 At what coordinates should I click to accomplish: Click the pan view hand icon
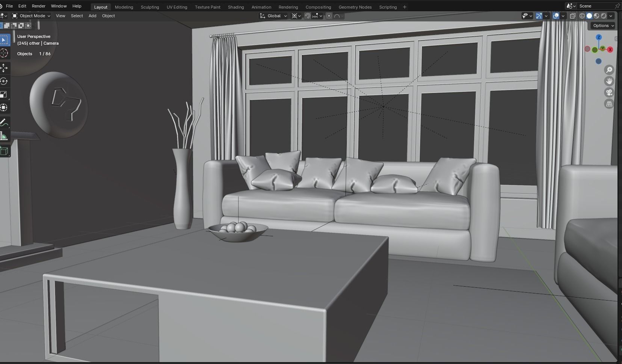(609, 81)
